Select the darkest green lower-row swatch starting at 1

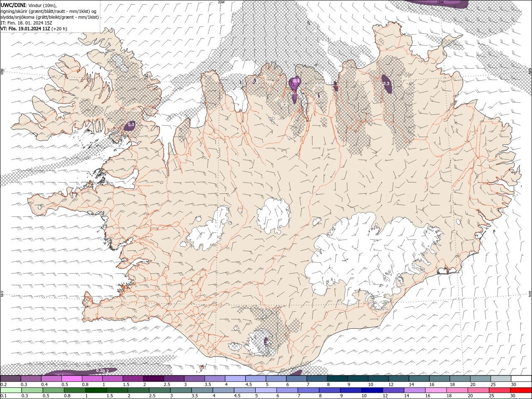click(x=96, y=390)
